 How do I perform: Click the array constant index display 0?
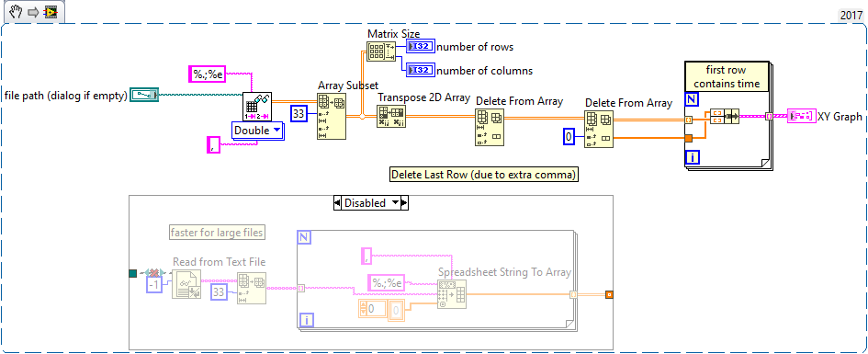point(373,309)
